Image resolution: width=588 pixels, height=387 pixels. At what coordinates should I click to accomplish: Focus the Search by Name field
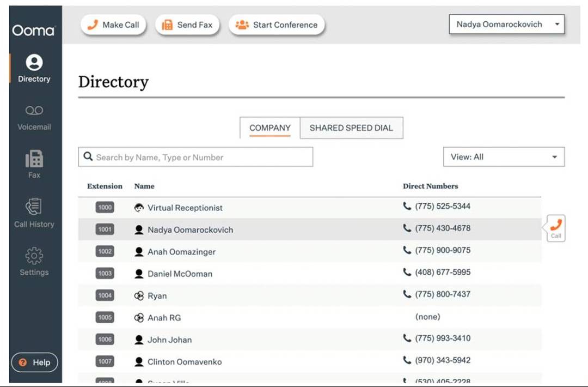(x=195, y=157)
